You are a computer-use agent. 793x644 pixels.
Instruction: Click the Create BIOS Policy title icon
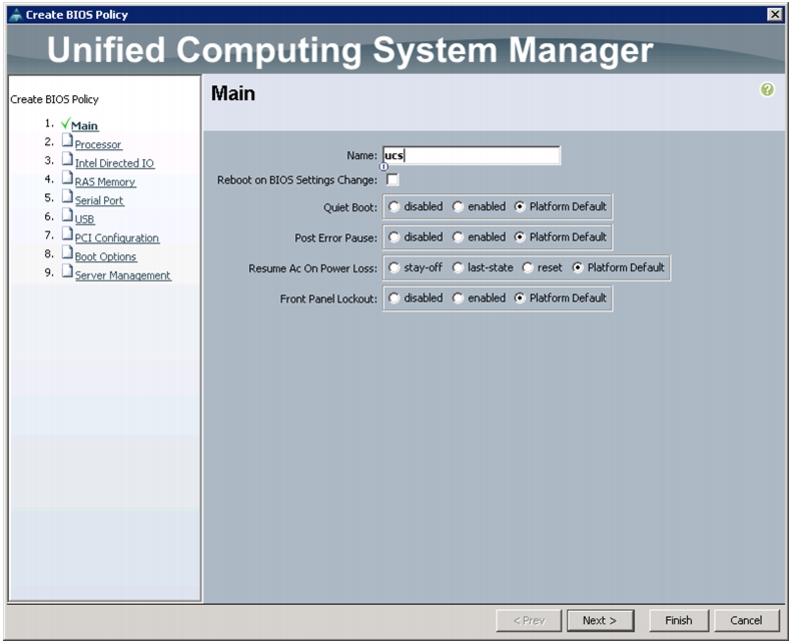[16, 15]
